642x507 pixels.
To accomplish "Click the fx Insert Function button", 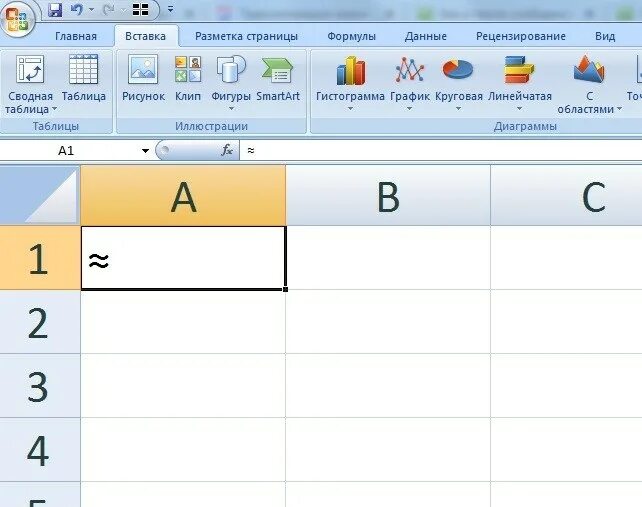I will tap(227, 150).
